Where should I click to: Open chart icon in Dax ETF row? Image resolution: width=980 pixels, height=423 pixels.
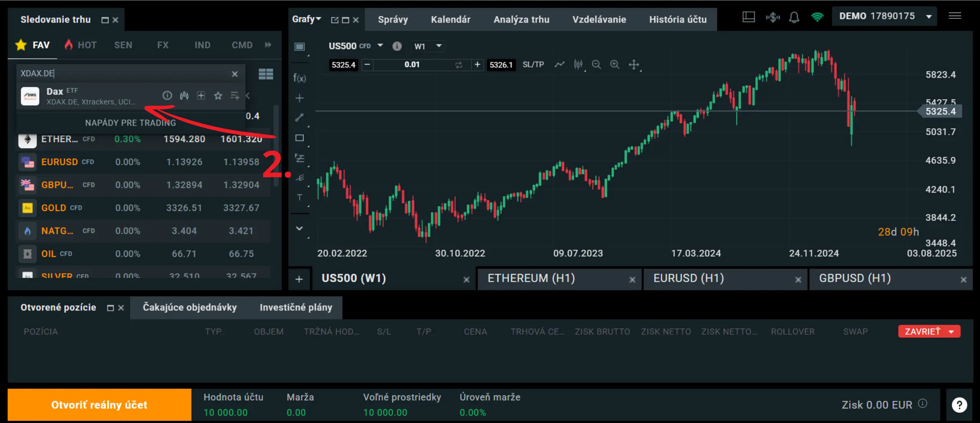(x=184, y=95)
